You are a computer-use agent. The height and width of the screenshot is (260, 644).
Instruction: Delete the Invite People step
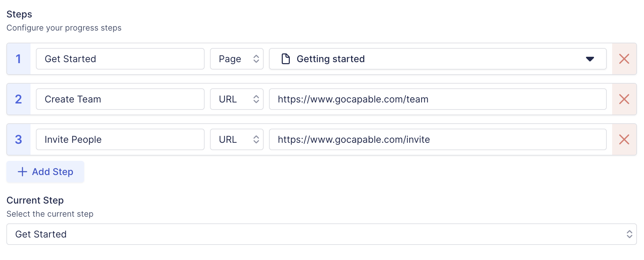coord(624,139)
